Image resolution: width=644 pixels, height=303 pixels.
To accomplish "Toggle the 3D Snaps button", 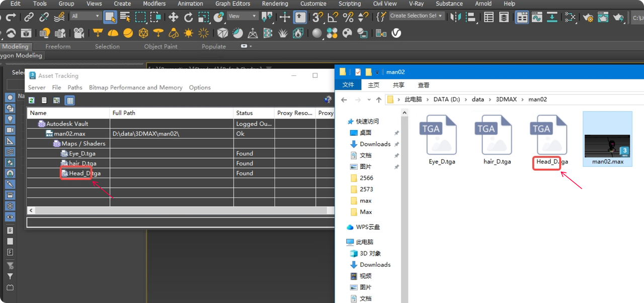I will coord(317,17).
